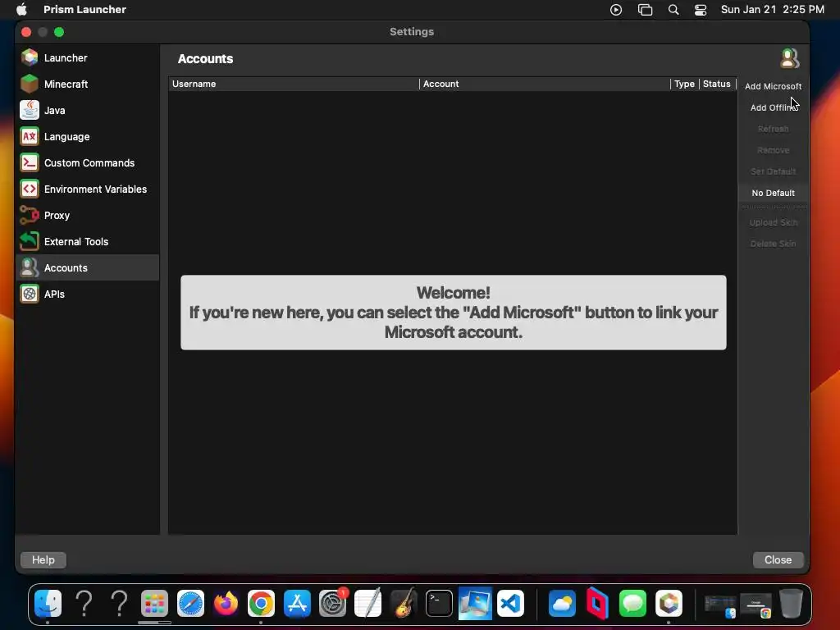Open Google Chrome from the dock
The height and width of the screenshot is (630, 840).
[x=261, y=604]
